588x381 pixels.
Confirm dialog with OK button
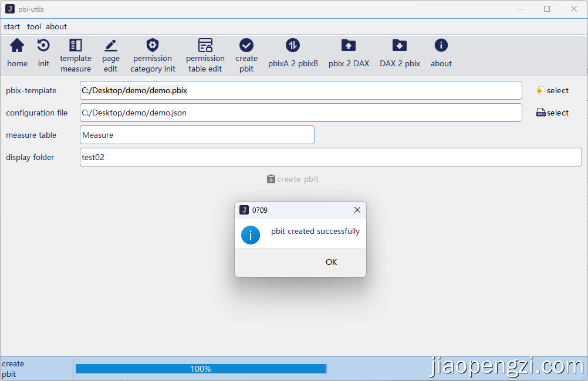(x=331, y=262)
